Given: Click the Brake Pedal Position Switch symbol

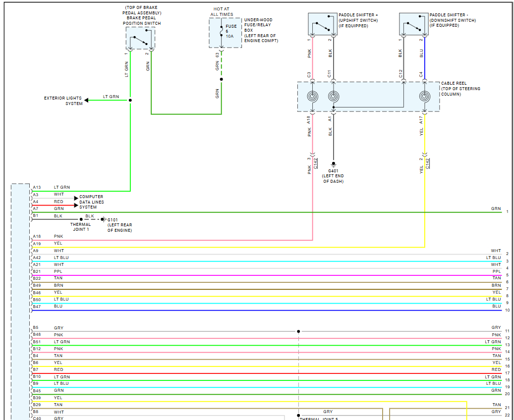Looking at the screenshot, I should 140,39.
